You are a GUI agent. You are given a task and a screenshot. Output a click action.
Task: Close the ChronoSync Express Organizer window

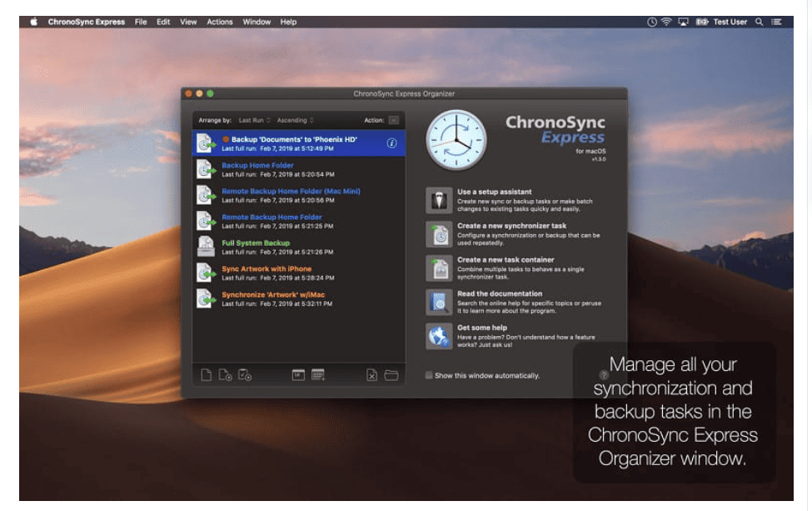click(x=188, y=94)
